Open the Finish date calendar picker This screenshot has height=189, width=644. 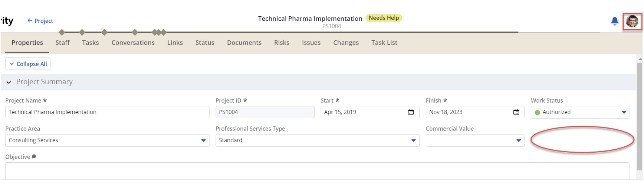(516, 112)
